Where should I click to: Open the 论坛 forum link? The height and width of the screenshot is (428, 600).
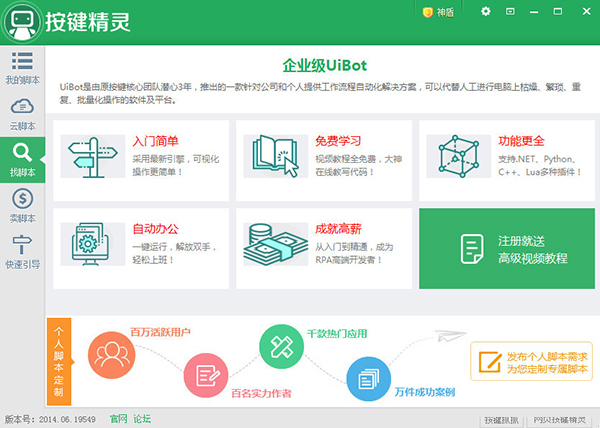(x=142, y=419)
